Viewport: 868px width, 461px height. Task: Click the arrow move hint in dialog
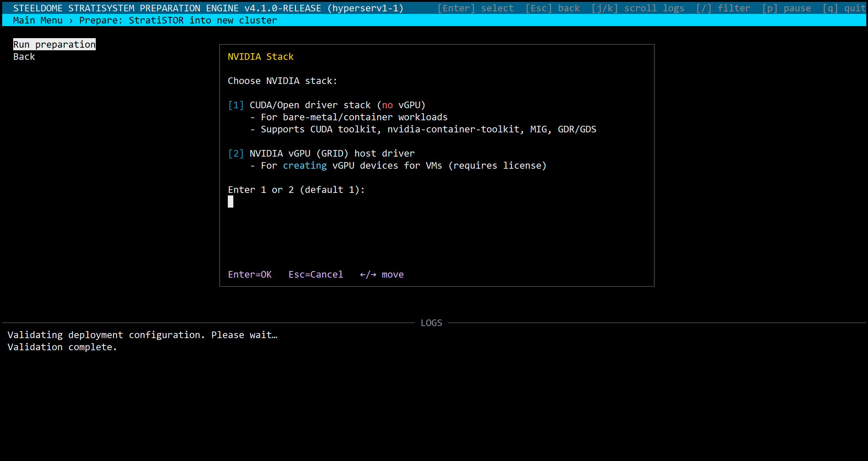[382, 274]
